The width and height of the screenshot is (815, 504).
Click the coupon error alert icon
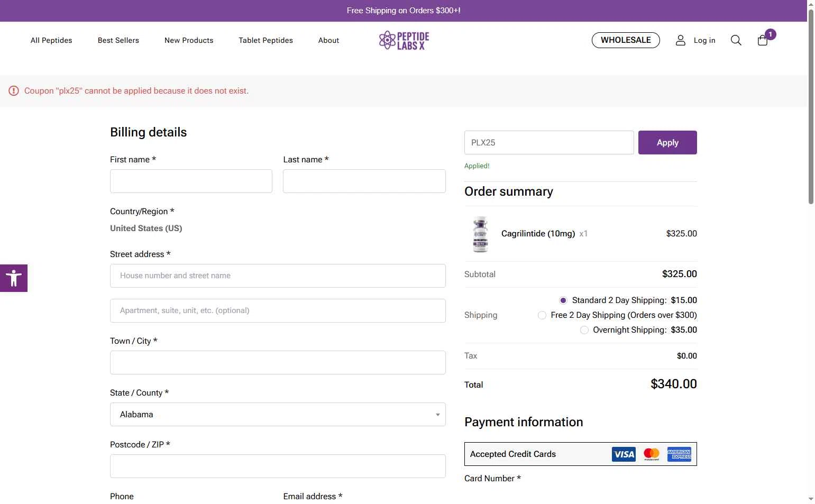(14, 91)
